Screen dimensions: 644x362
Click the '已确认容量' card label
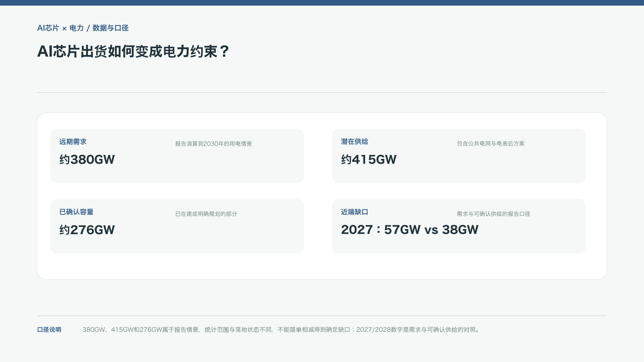coord(76,212)
